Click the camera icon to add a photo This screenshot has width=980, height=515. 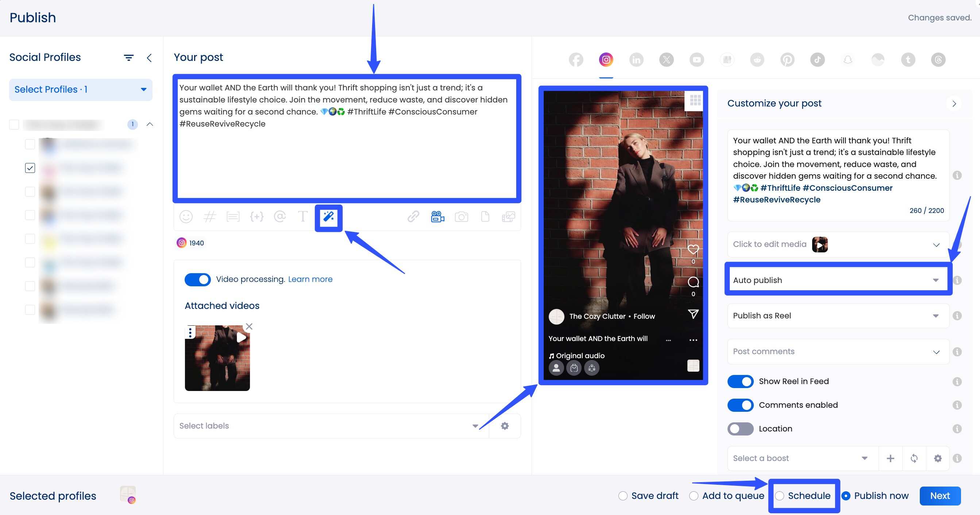[x=462, y=217]
